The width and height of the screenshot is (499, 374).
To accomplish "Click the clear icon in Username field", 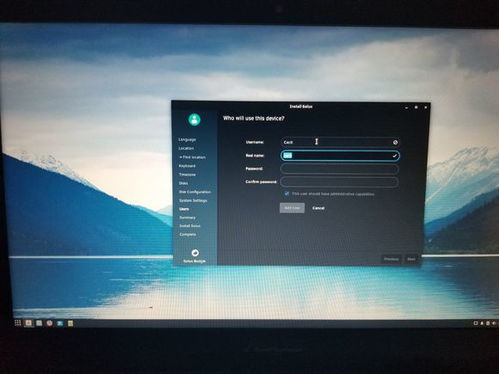I will pyautogui.click(x=395, y=142).
